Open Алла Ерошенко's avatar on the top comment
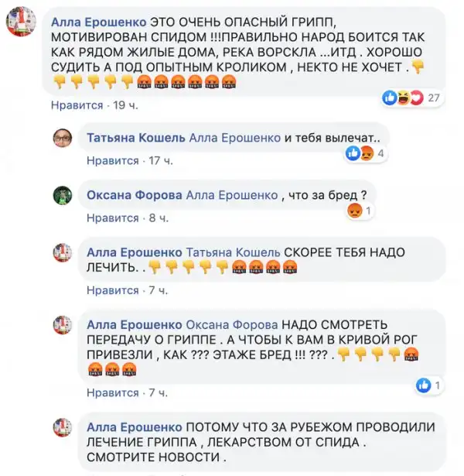Viewport: 464px width, 476px height. tap(21, 21)
